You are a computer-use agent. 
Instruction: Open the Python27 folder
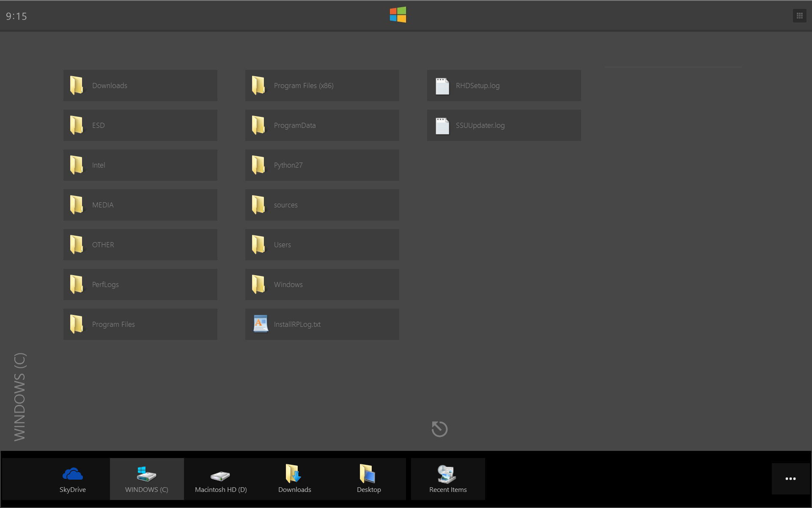click(x=322, y=165)
